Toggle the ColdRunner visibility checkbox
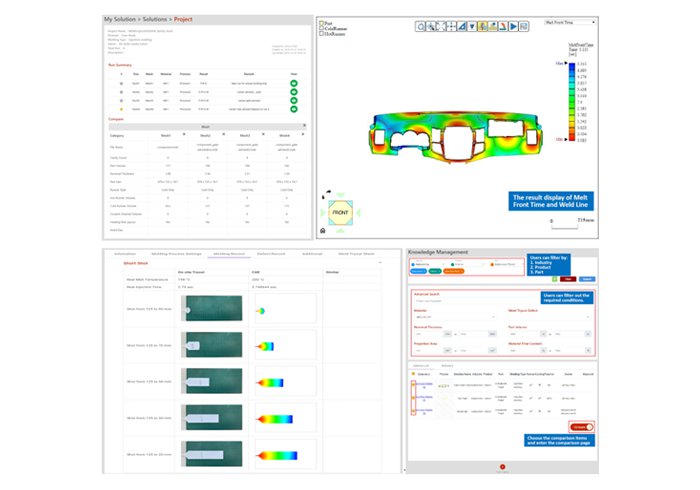 tap(321, 28)
